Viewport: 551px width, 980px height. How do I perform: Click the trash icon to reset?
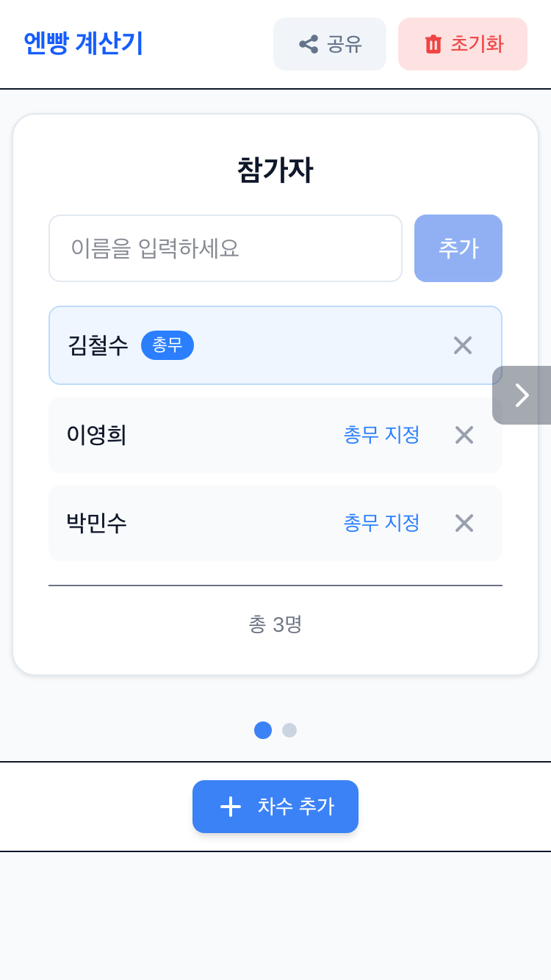[x=433, y=44]
